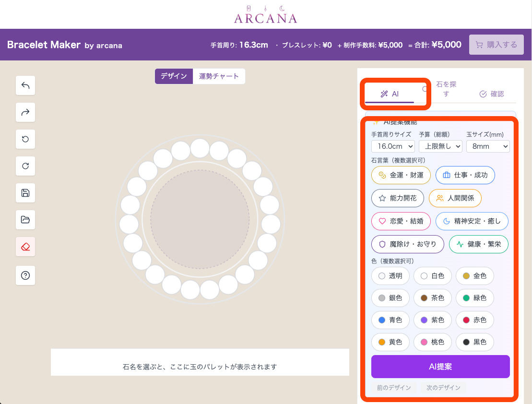
Task: Click the rotate counterclockwise icon
Action: click(25, 139)
